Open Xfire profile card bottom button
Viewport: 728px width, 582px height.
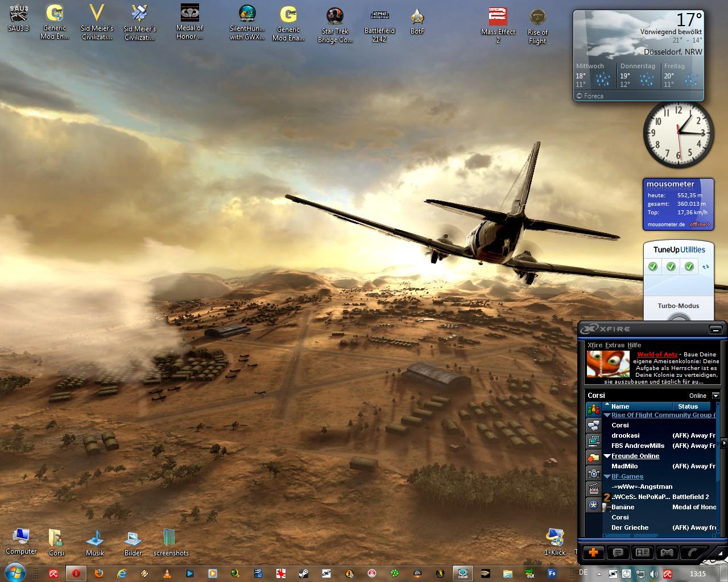pos(642,552)
